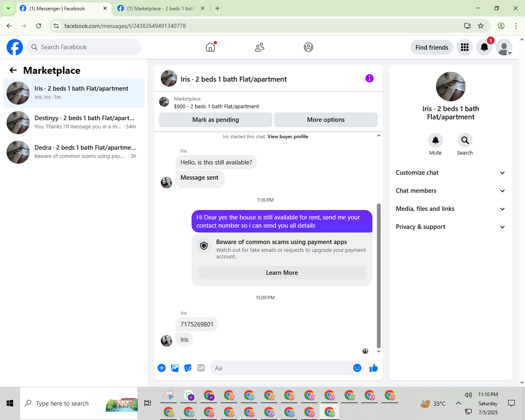Click Learn More about scams

pos(282,273)
